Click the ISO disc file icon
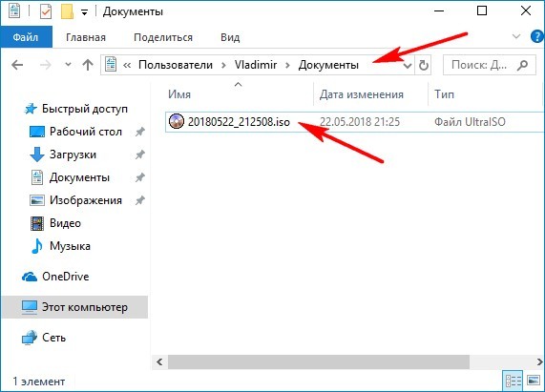This screenshot has height=392, width=545. point(177,121)
